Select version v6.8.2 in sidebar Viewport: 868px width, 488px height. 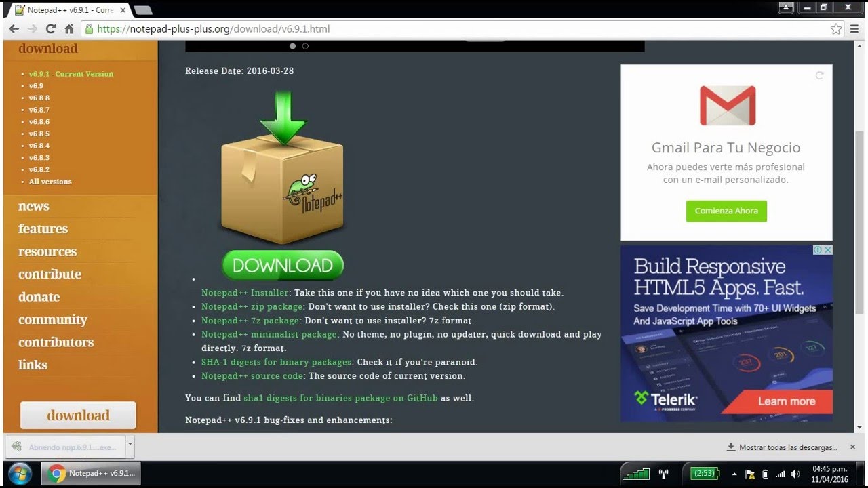point(39,169)
